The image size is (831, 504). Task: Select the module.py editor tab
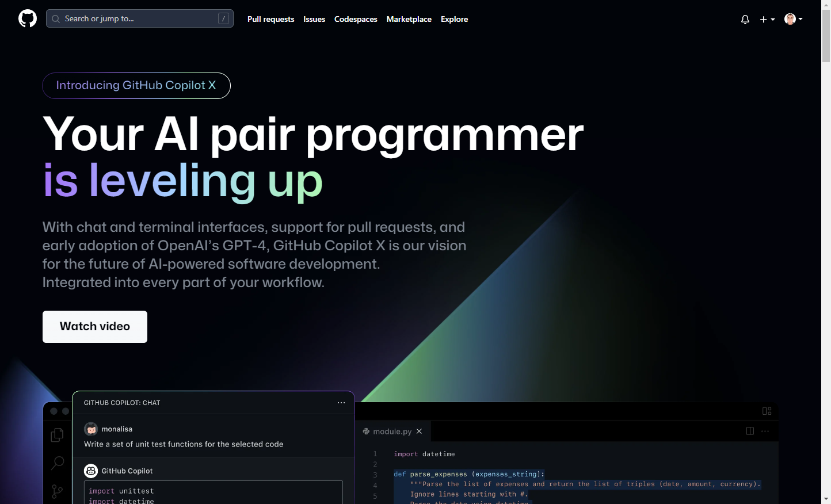(393, 431)
